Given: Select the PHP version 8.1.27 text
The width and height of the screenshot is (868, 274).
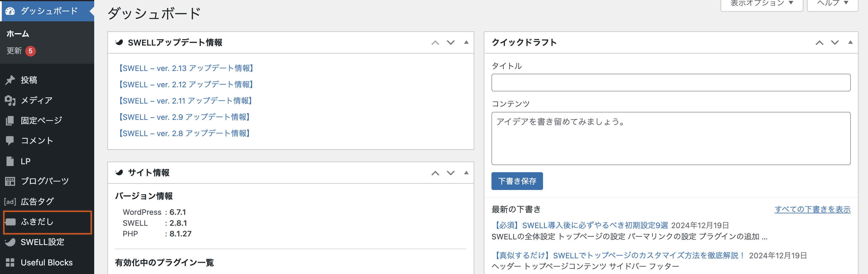Looking at the screenshot, I should (x=180, y=233).
